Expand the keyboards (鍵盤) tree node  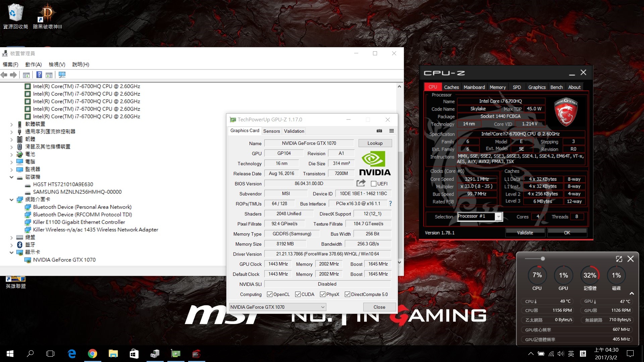pos(12,237)
